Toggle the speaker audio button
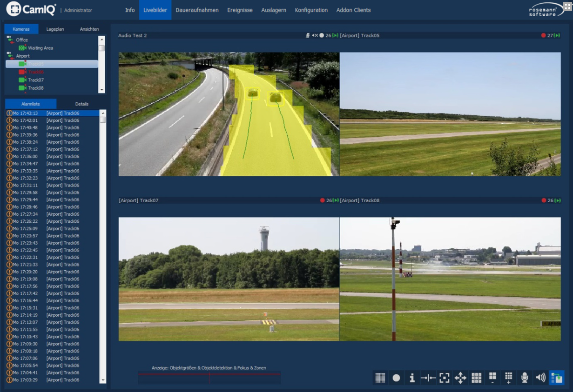Screen dimensions: 573x392 [540, 378]
